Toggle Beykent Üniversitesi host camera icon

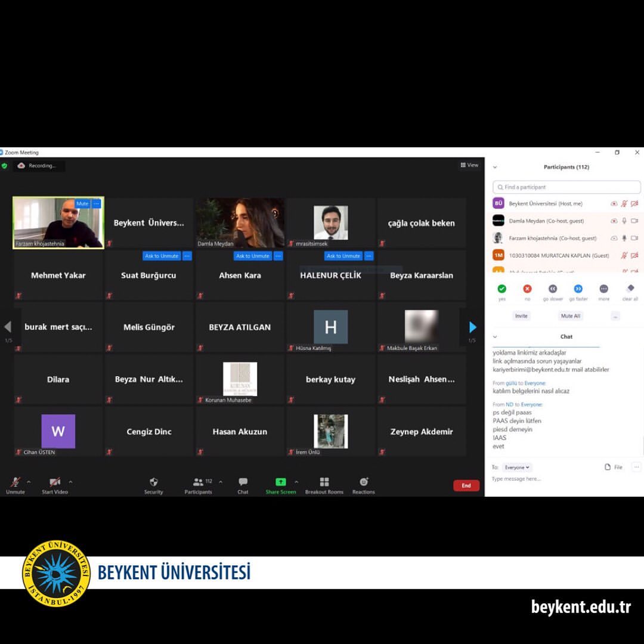coord(634,203)
